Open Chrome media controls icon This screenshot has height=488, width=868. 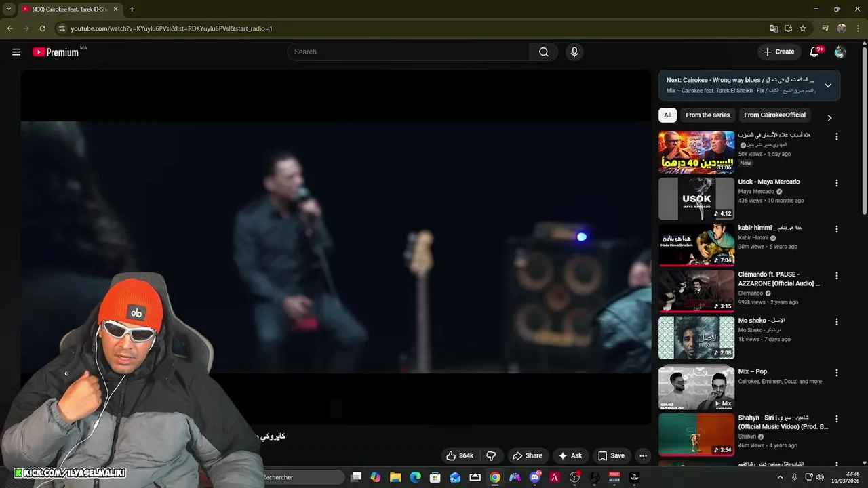(x=825, y=28)
